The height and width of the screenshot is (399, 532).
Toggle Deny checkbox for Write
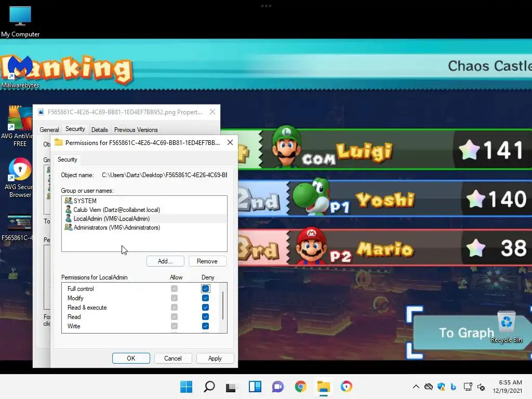click(205, 326)
